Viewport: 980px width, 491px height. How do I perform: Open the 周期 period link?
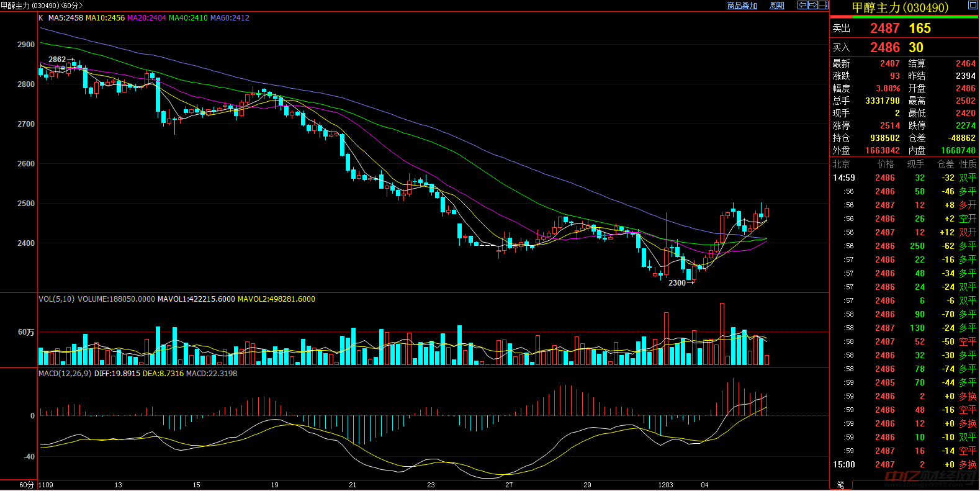coord(777,6)
